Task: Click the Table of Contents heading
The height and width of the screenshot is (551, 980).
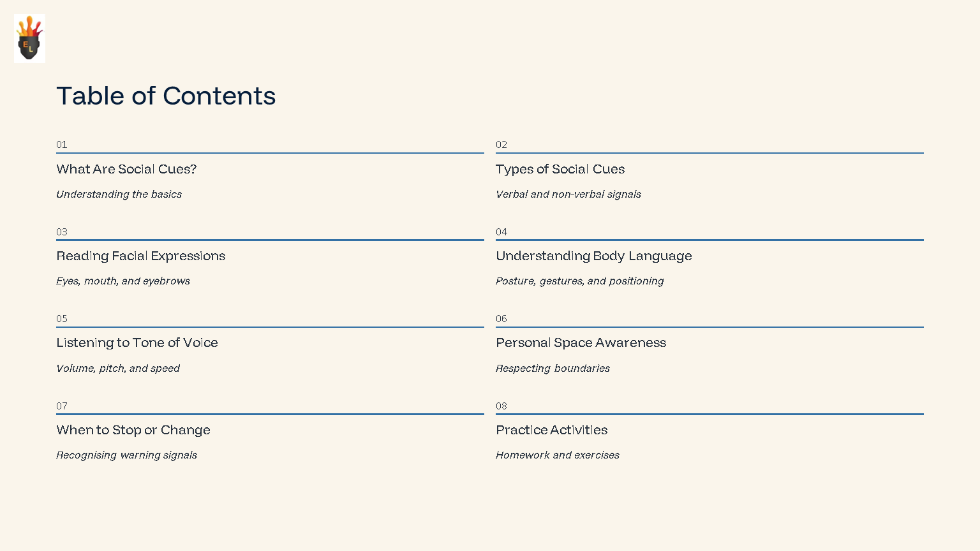Action: [x=166, y=96]
